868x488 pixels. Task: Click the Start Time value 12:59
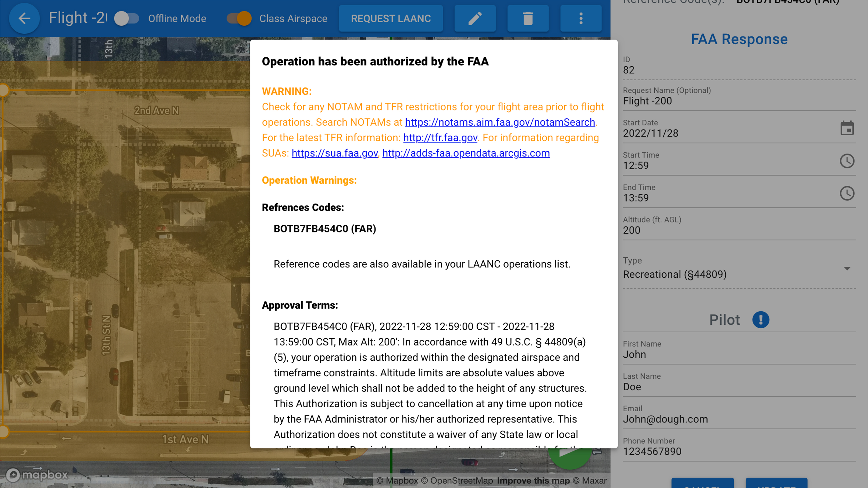(x=636, y=165)
